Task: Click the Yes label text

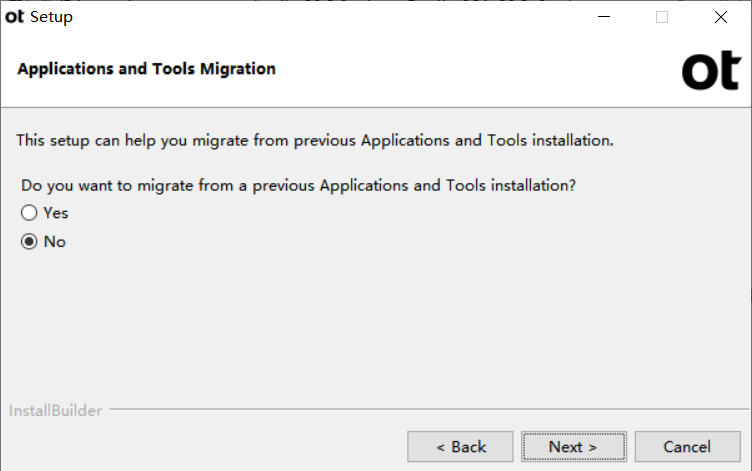Action: point(56,213)
